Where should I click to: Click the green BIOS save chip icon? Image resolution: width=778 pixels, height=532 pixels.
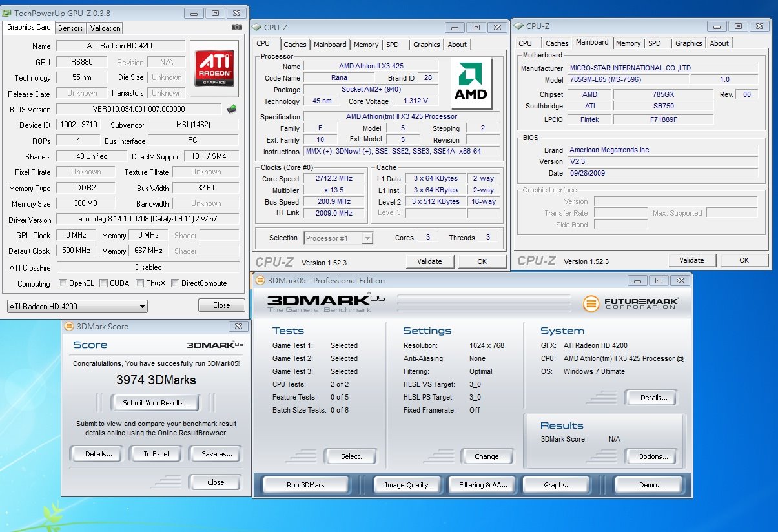click(232, 109)
